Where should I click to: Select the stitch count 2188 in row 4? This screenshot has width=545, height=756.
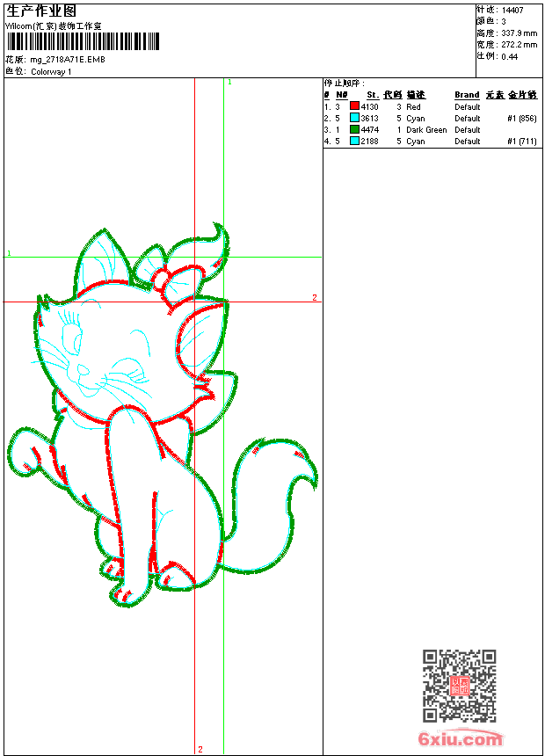(x=369, y=142)
